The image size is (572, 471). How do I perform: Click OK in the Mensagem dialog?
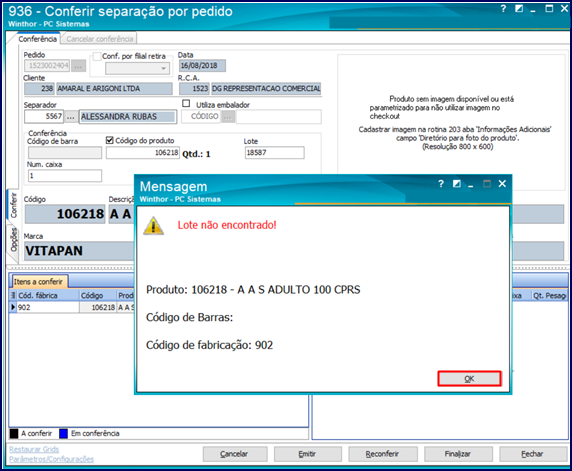click(x=469, y=379)
